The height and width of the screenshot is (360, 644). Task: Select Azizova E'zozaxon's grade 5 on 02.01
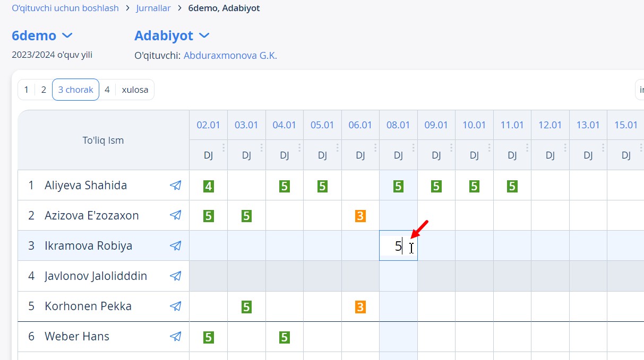pos(209,216)
